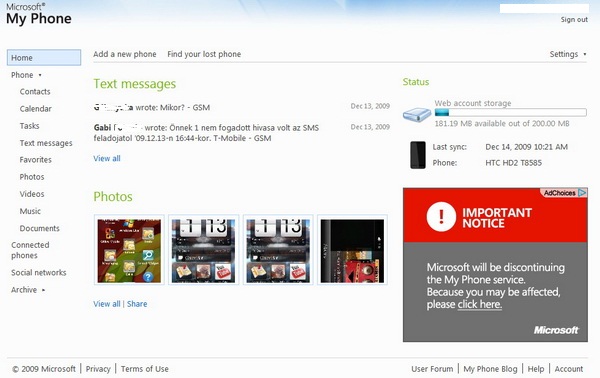This screenshot has height=378, width=600.
Task: Open the first photo thumbnail with app icons
Action: point(129,250)
